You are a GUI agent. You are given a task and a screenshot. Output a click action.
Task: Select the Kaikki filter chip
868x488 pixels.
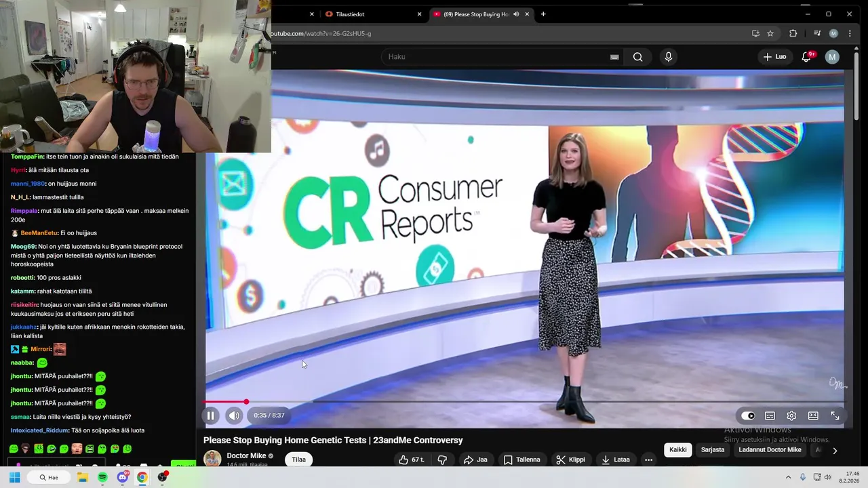(x=677, y=449)
